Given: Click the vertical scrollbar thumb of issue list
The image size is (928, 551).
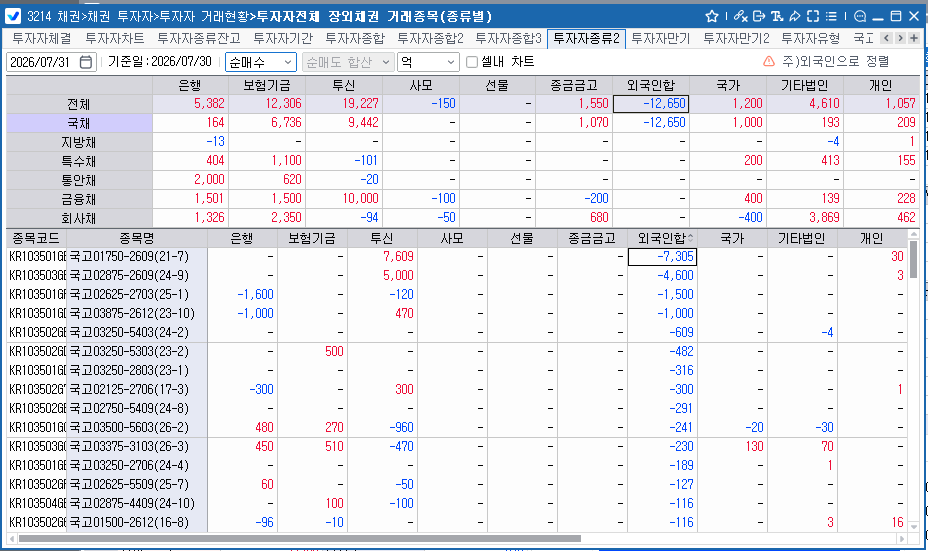Looking at the screenshot, I should tap(914, 259).
